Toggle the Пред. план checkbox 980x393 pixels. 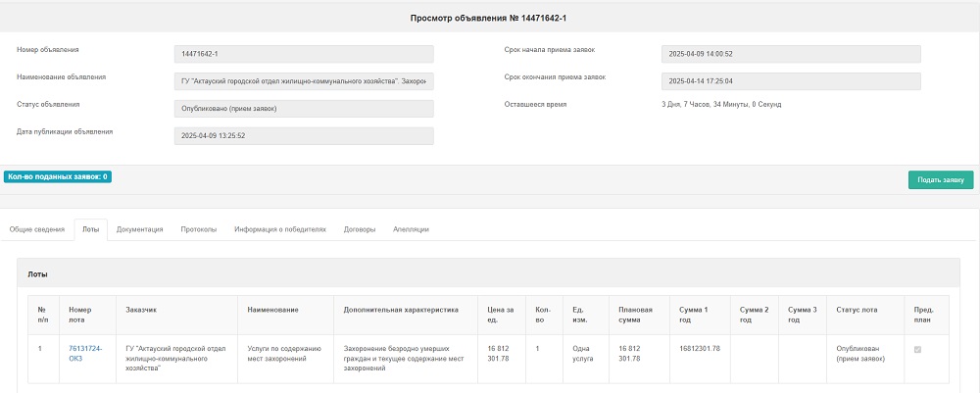917,349
